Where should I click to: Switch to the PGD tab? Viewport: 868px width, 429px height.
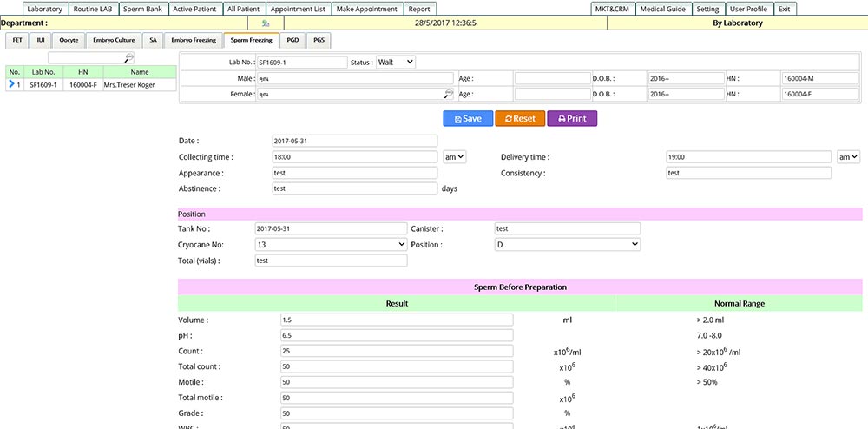point(293,41)
